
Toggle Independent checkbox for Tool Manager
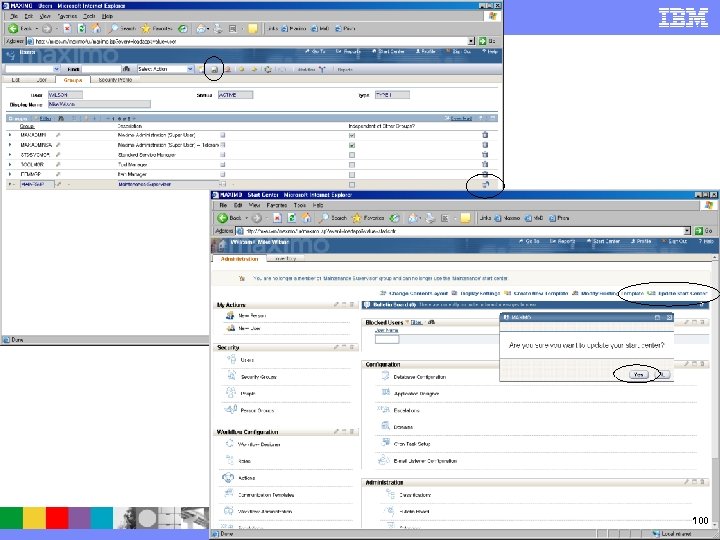pyautogui.click(x=352, y=165)
